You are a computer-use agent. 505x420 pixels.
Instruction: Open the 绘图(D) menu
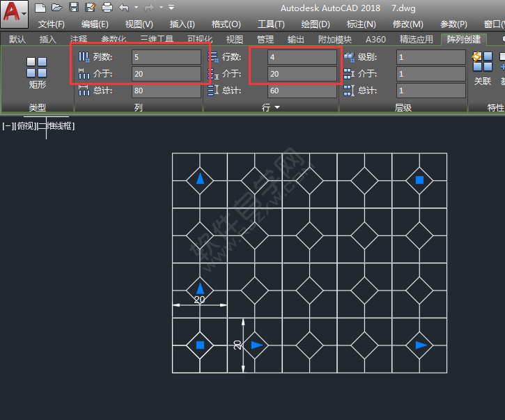pos(316,24)
